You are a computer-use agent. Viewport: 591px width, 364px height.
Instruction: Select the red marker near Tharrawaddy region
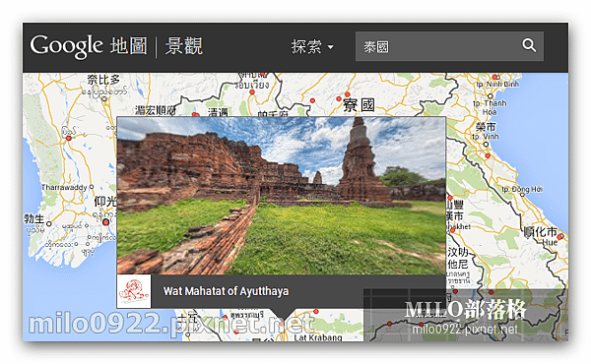68,138
